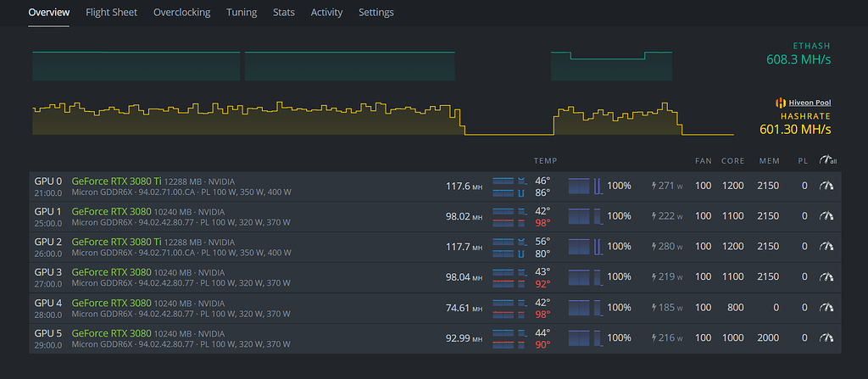The width and height of the screenshot is (868, 379).
Task: Click the 74.61 MH hashrate value
Action: 464,308
